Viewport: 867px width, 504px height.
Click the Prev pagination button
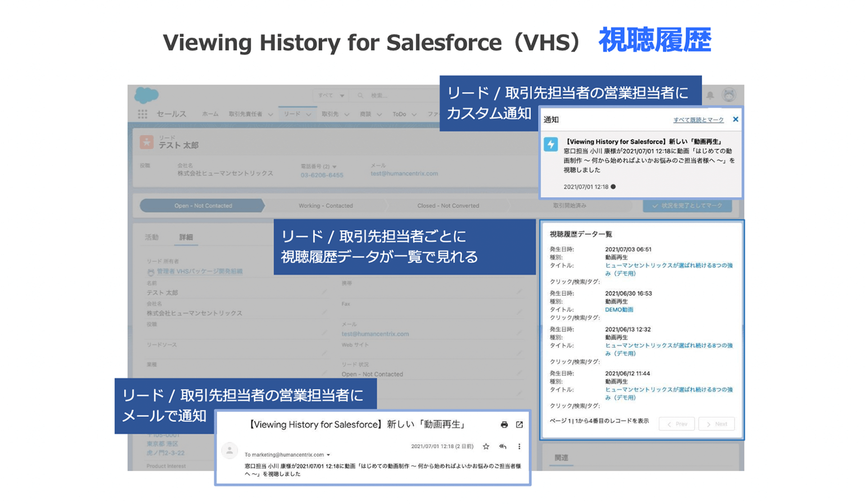(676, 424)
